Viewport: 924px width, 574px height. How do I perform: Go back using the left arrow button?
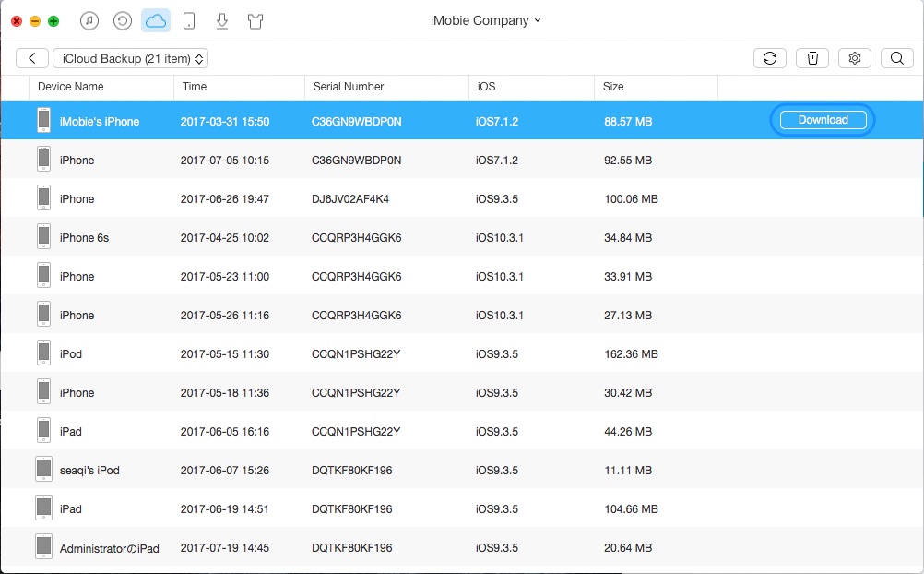click(32, 58)
